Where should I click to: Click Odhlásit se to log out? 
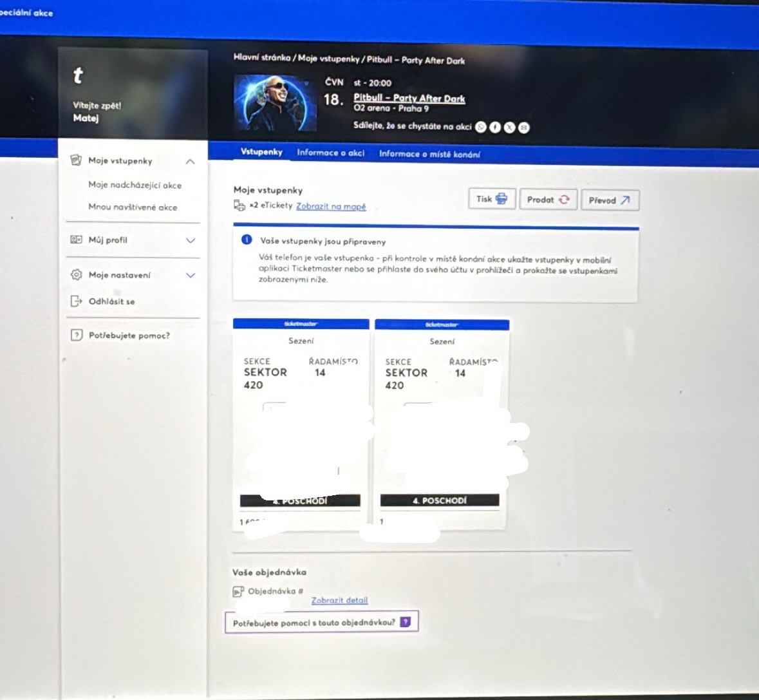(112, 301)
